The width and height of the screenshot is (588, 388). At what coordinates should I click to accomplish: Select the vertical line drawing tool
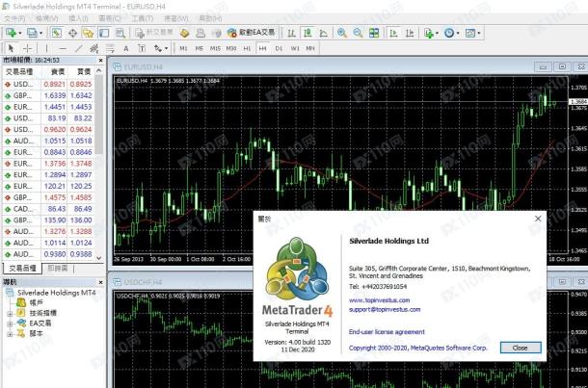tap(46, 48)
